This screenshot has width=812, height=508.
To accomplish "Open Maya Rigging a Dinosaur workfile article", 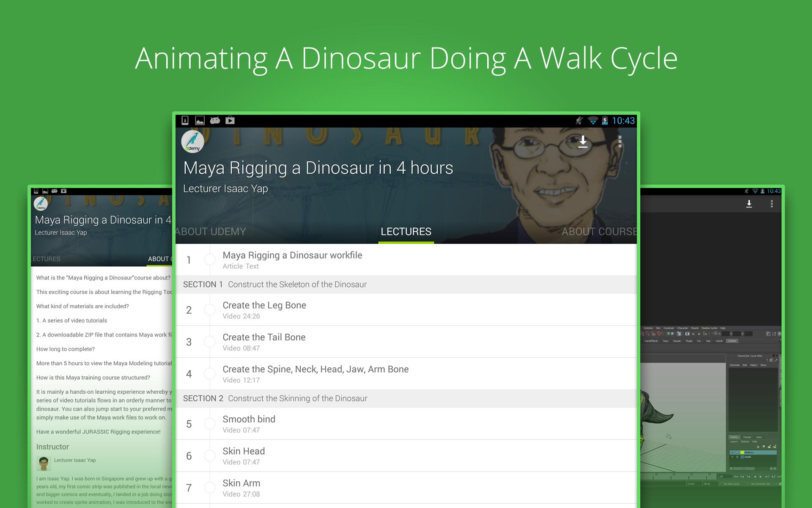I will (292, 260).
